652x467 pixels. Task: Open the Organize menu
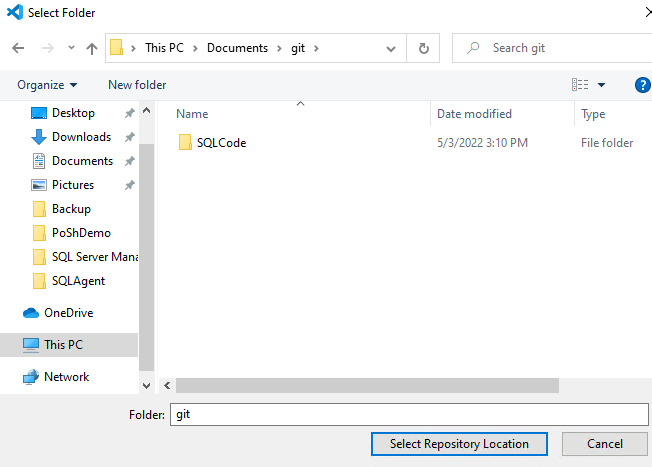tap(47, 85)
